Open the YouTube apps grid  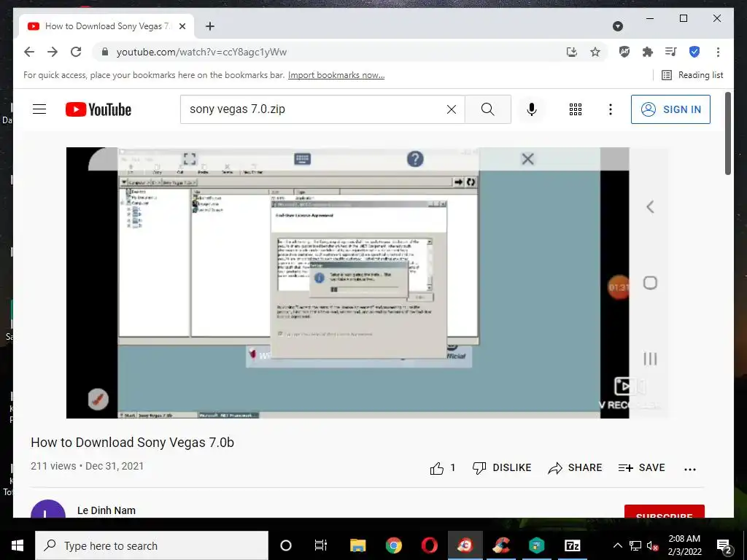point(576,109)
